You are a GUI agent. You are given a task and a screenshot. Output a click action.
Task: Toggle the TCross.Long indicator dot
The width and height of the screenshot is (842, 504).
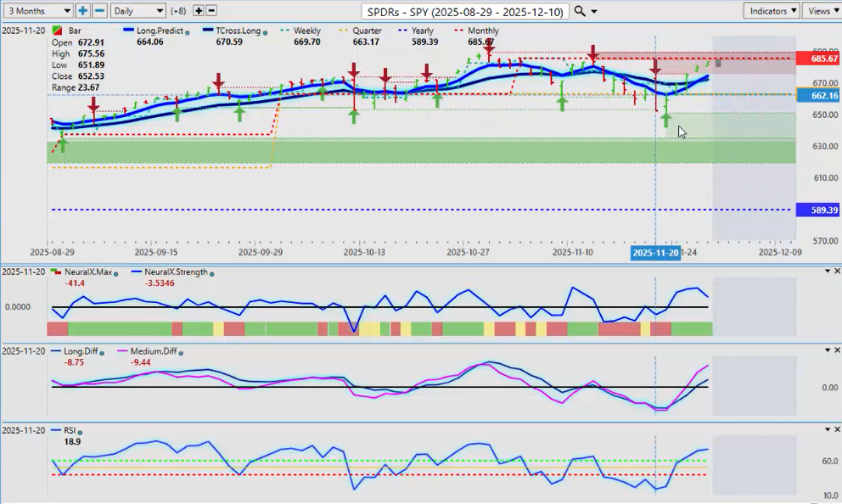[267, 31]
